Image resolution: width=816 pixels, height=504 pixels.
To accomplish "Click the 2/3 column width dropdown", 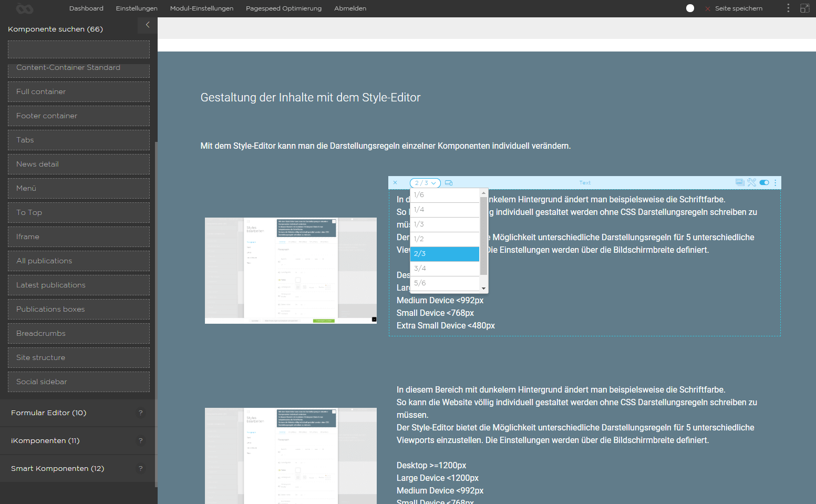I will [425, 183].
